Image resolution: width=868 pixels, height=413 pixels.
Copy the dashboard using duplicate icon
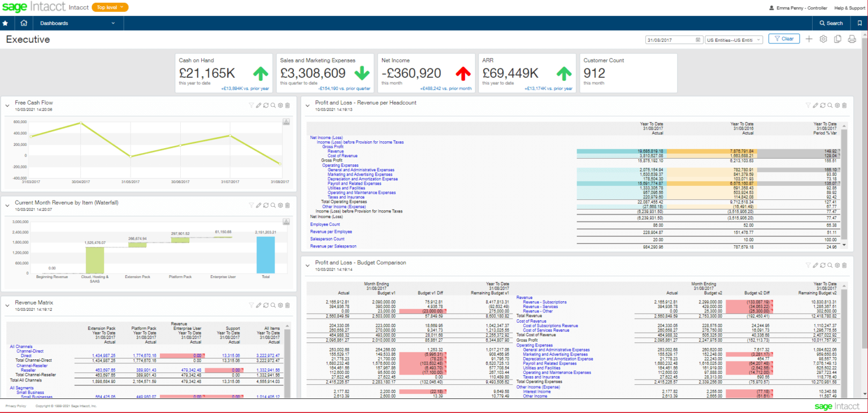click(x=837, y=40)
